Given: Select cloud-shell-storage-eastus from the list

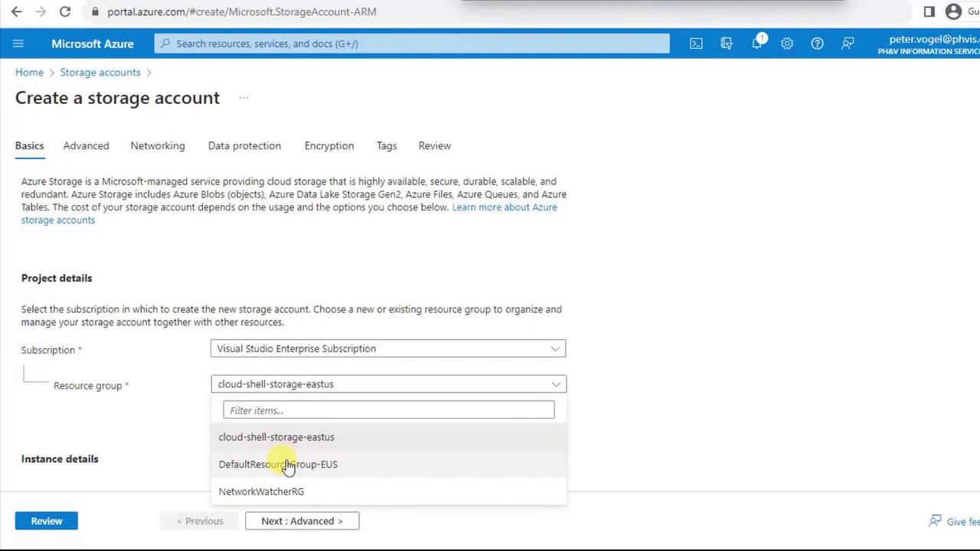Looking at the screenshot, I should point(388,437).
